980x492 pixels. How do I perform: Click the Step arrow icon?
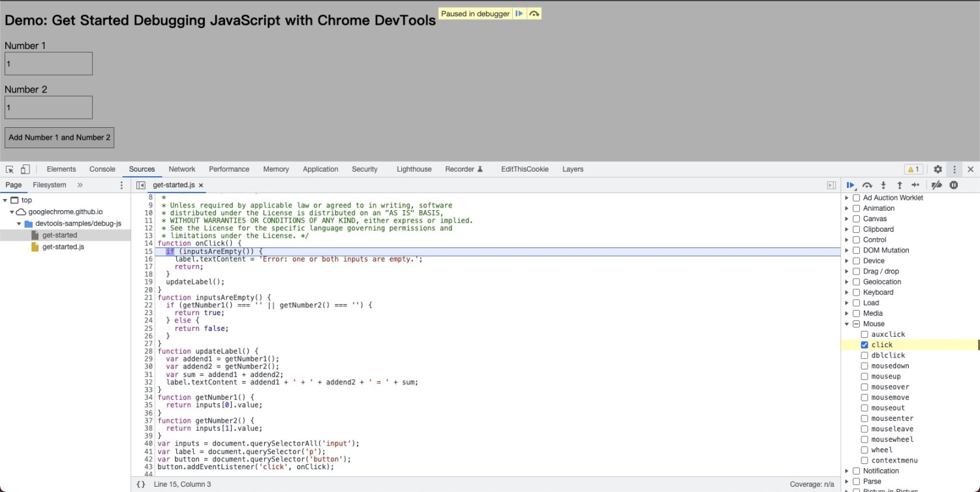(915, 185)
